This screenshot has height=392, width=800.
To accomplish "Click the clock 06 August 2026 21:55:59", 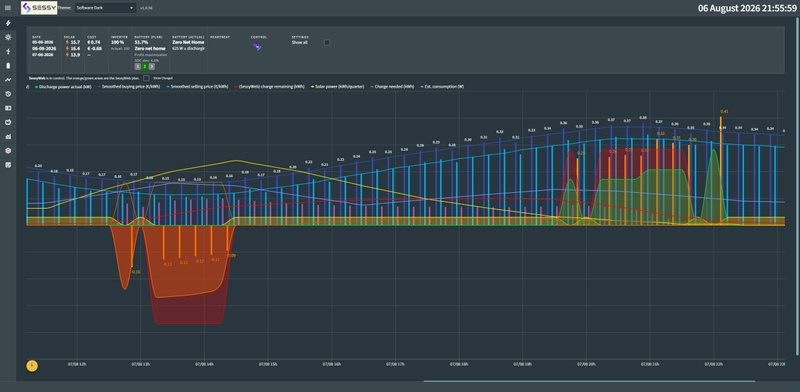I will coord(747,8).
